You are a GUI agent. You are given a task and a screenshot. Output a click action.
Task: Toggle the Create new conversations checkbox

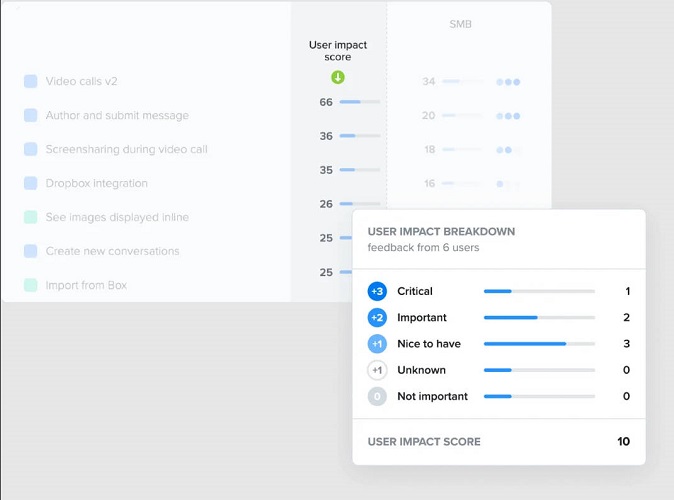(31, 252)
